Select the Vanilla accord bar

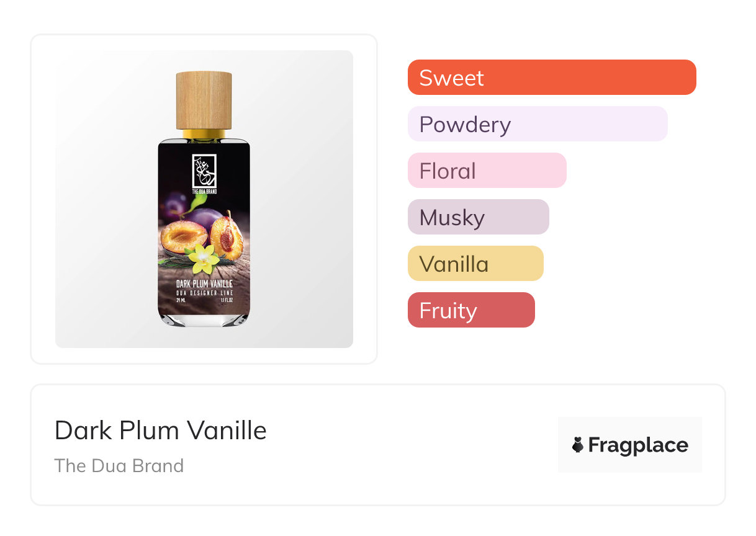(x=475, y=264)
